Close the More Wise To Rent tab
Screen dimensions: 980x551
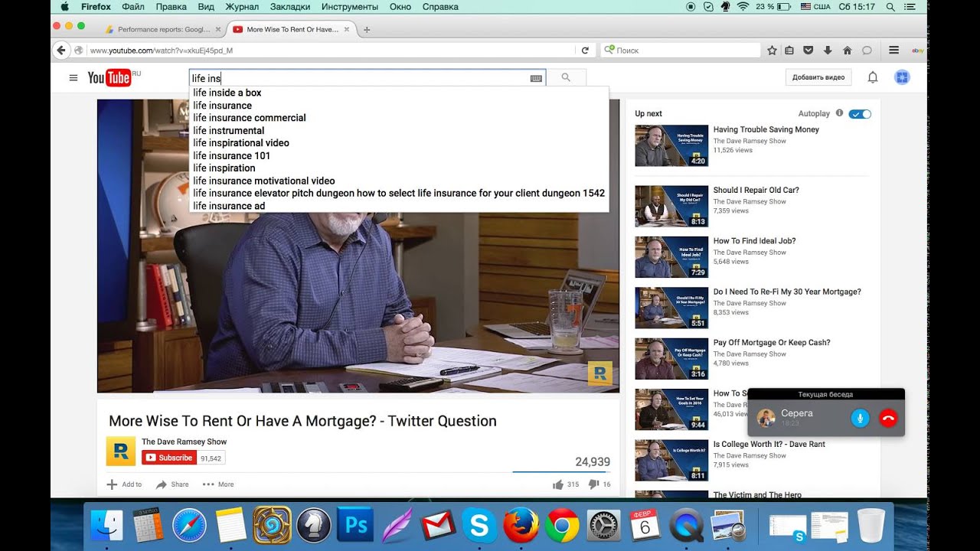(x=347, y=30)
